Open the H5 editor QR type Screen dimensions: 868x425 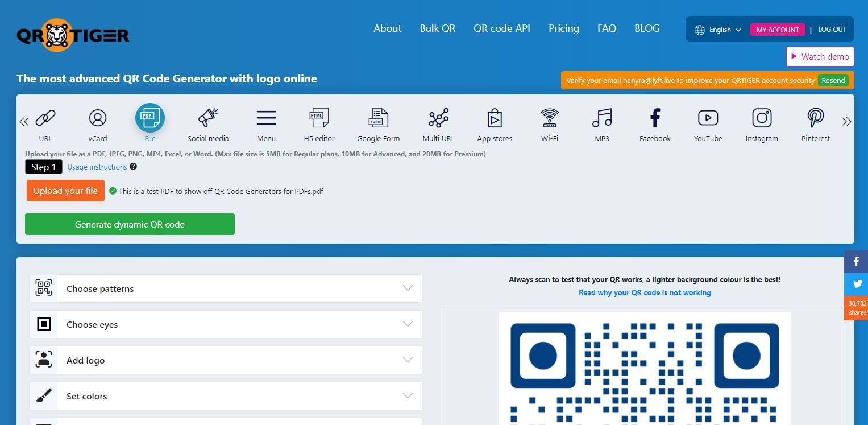click(319, 118)
